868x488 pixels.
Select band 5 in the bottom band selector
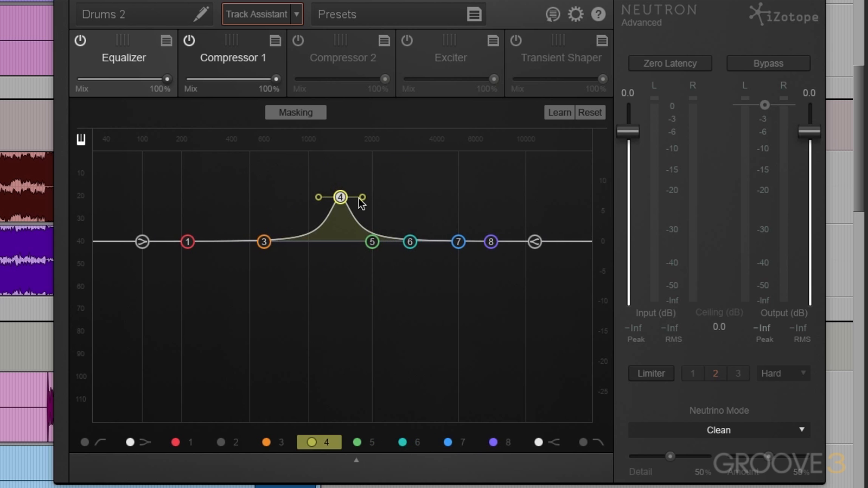click(x=364, y=442)
